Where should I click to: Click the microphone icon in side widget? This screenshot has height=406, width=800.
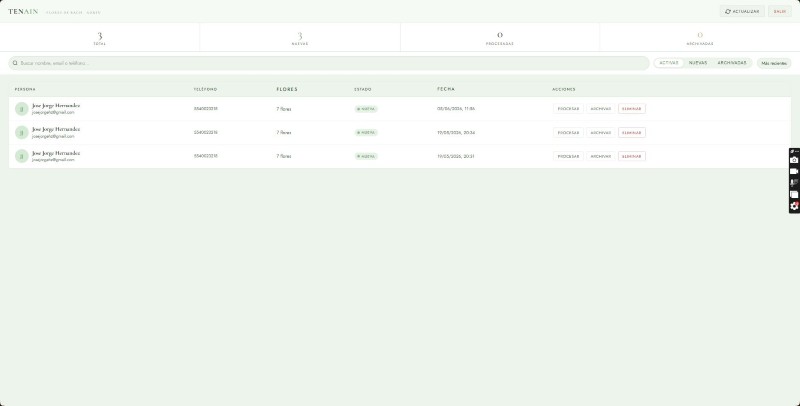794,183
